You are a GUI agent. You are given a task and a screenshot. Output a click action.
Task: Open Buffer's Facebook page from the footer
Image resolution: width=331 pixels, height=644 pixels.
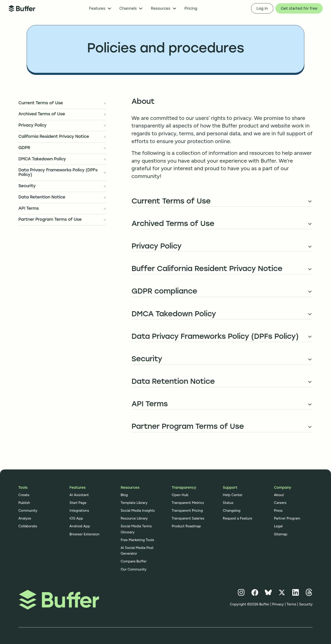click(255, 592)
